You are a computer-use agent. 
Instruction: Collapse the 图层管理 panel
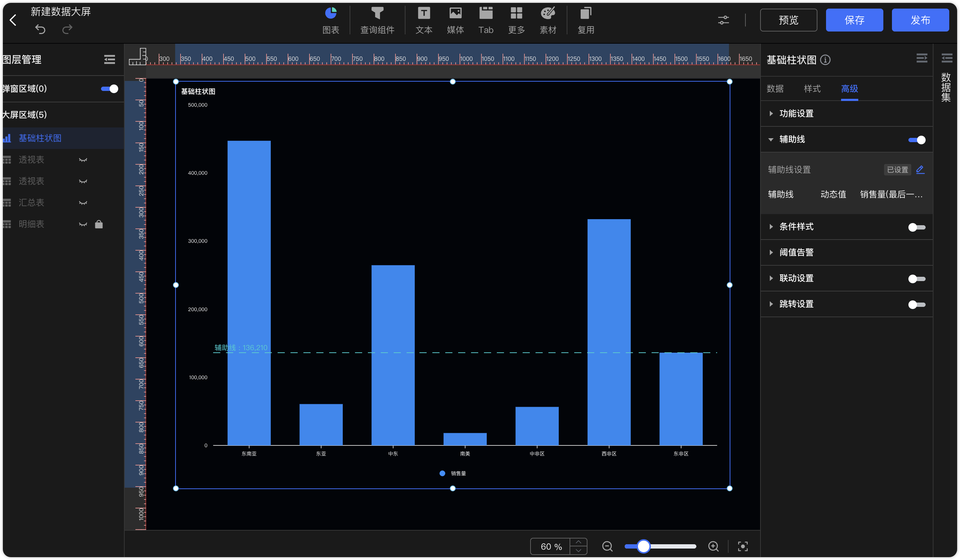click(109, 59)
